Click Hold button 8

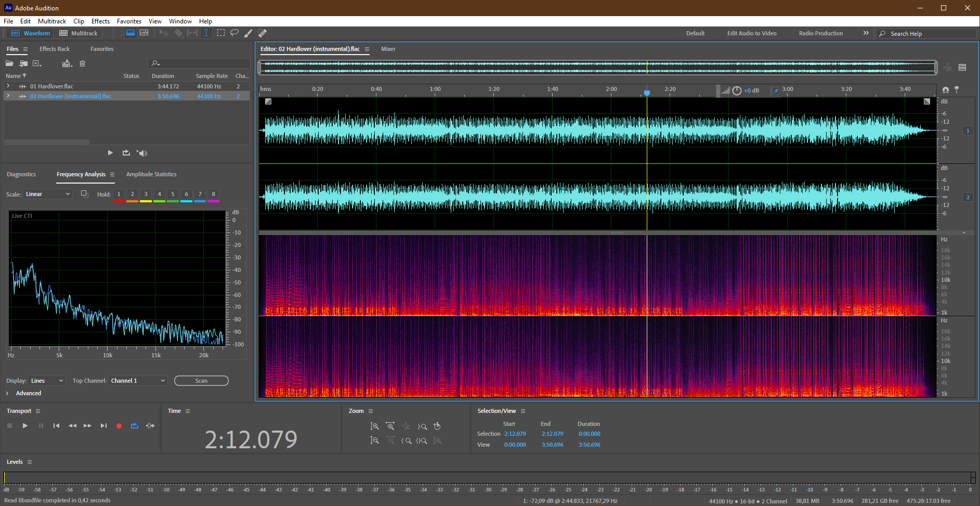(213, 194)
